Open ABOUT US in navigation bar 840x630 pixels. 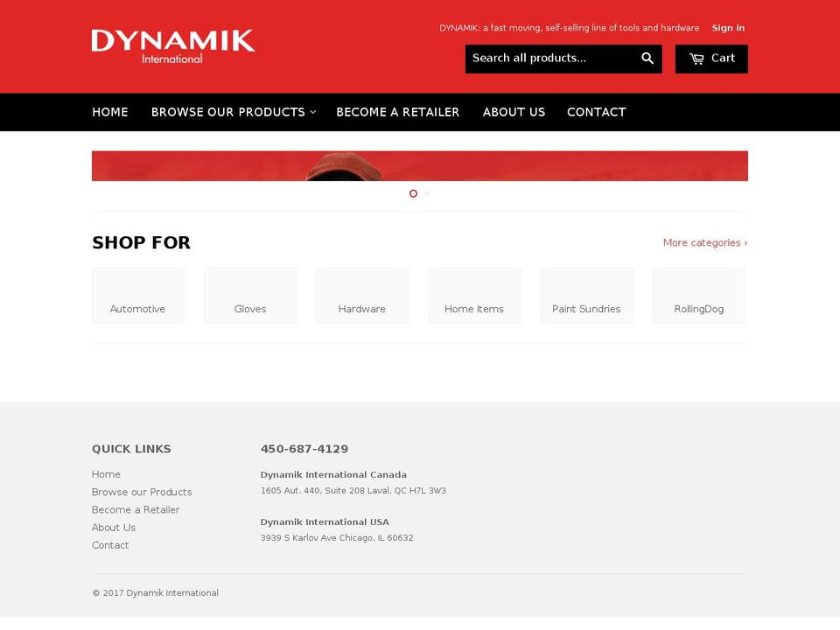[514, 112]
